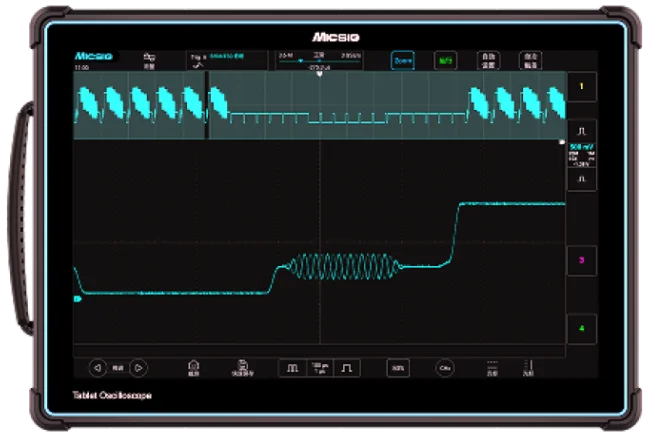This screenshot has height=437, width=650.
Task: Open the horizontal timebase value box
Action: 320,368
